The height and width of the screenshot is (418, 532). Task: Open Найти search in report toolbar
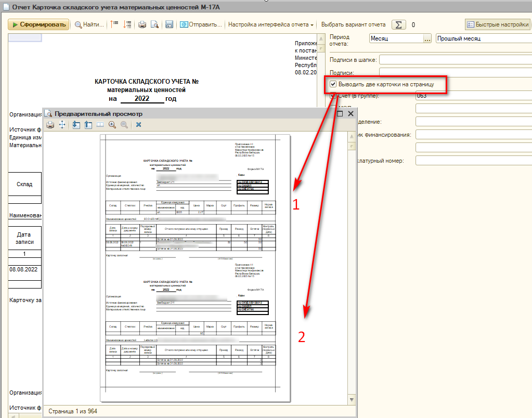tap(89, 24)
